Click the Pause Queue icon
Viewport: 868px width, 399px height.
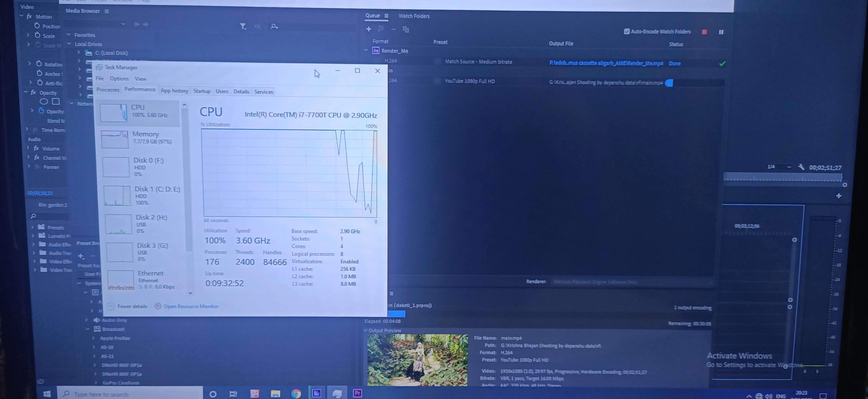pos(721,32)
